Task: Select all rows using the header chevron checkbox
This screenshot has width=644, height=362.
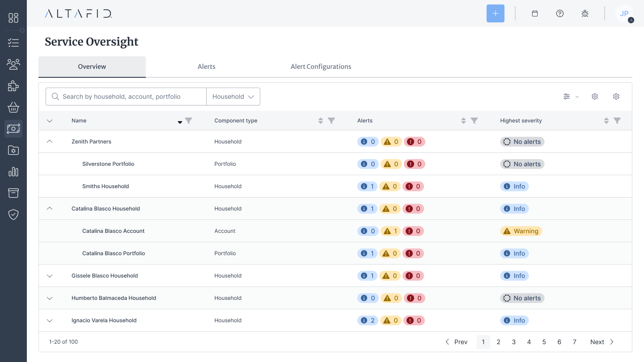Action: coord(50,121)
